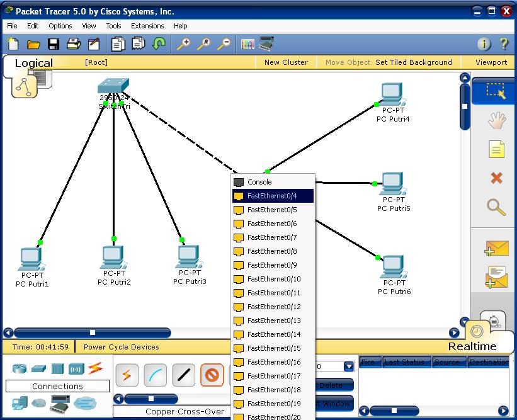517x420 pixels.
Task: Open a file with the folder icon
Action: 33,44
